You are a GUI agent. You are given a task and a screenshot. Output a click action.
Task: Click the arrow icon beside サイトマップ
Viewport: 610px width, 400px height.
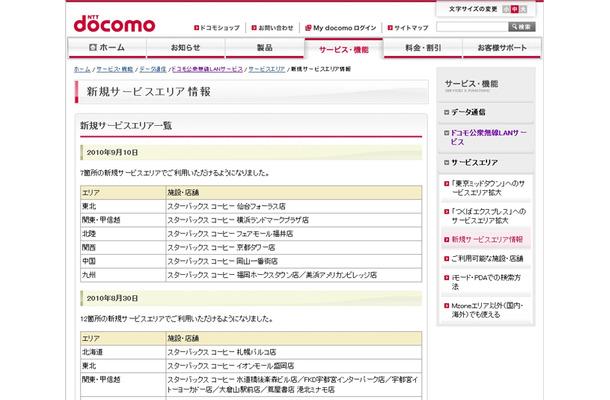[x=390, y=28]
